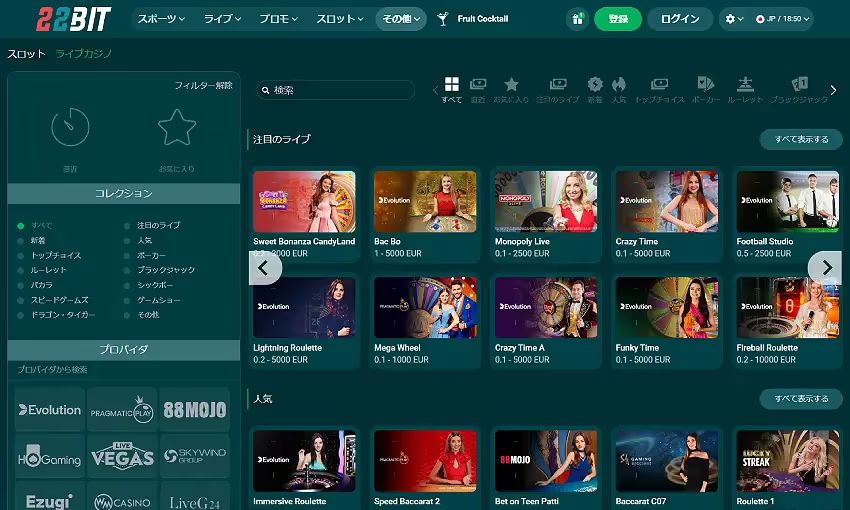
Task: Select the バカラ collection radio option
Action: pos(21,285)
